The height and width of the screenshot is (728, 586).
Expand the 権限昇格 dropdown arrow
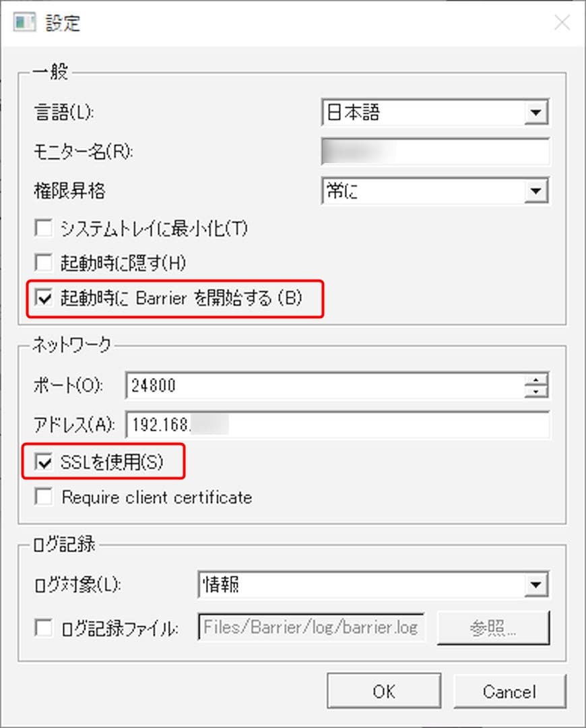click(x=536, y=191)
